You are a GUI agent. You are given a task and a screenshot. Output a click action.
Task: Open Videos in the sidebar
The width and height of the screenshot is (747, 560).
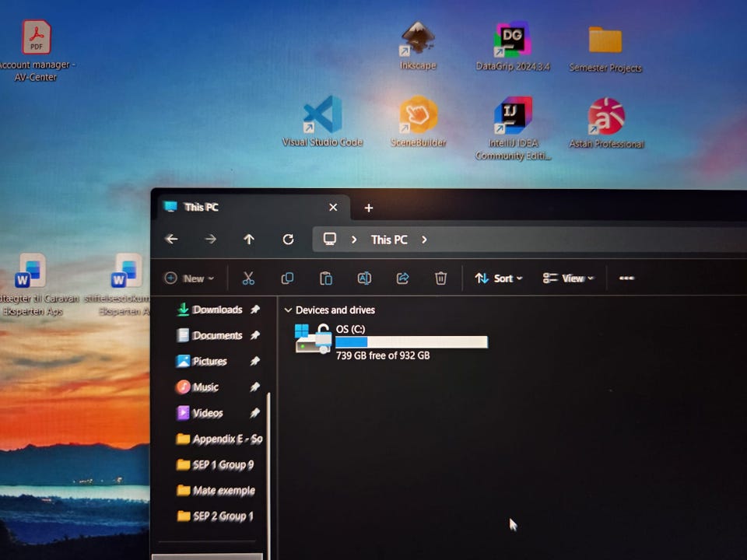pyautogui.click(x=207, y=412)
